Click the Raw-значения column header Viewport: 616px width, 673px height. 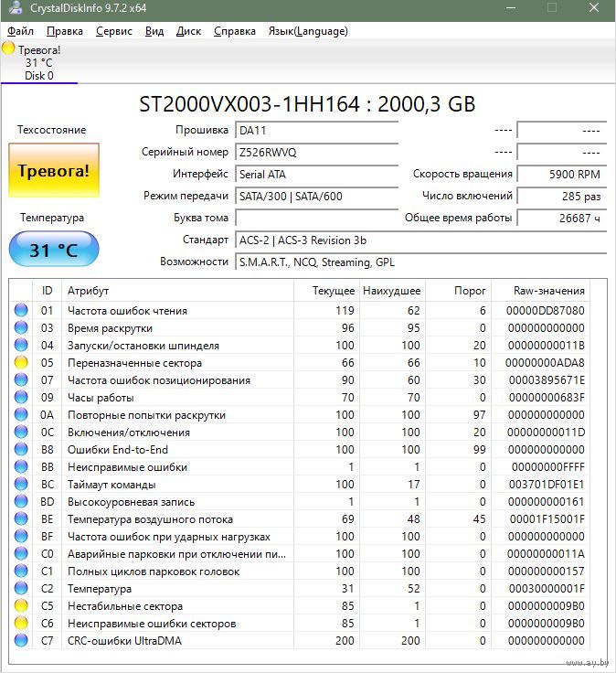pos(548,291)
